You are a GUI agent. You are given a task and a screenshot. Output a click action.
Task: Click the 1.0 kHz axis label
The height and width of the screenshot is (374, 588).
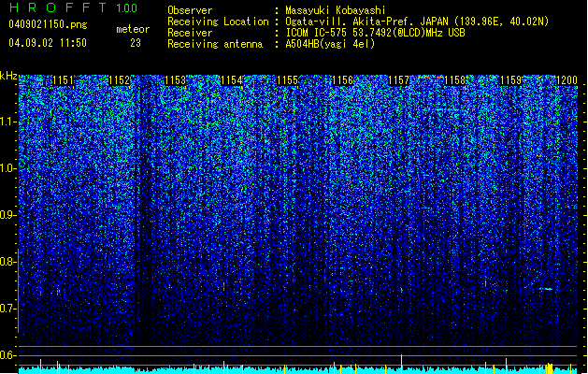[x=7, y=168]
